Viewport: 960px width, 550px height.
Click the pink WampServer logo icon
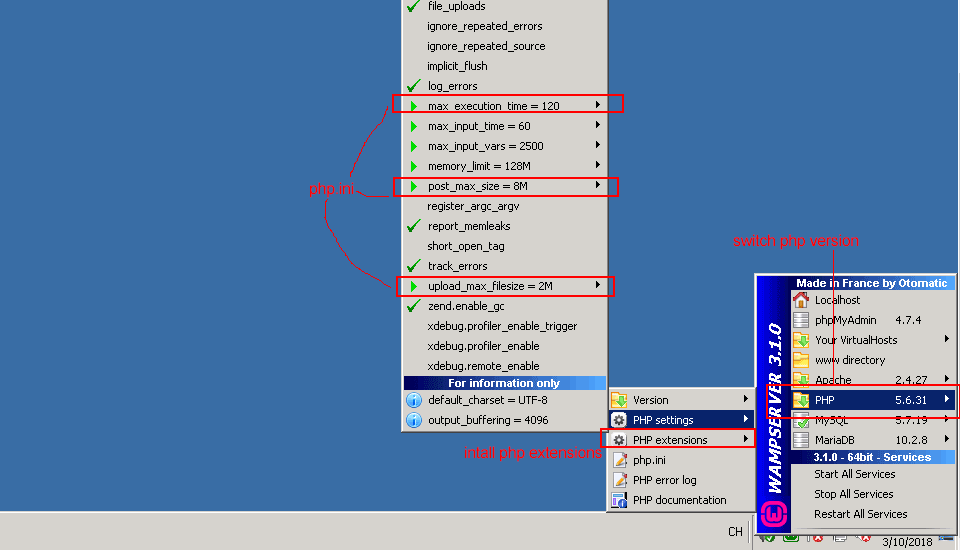click(x=773, y=514)
